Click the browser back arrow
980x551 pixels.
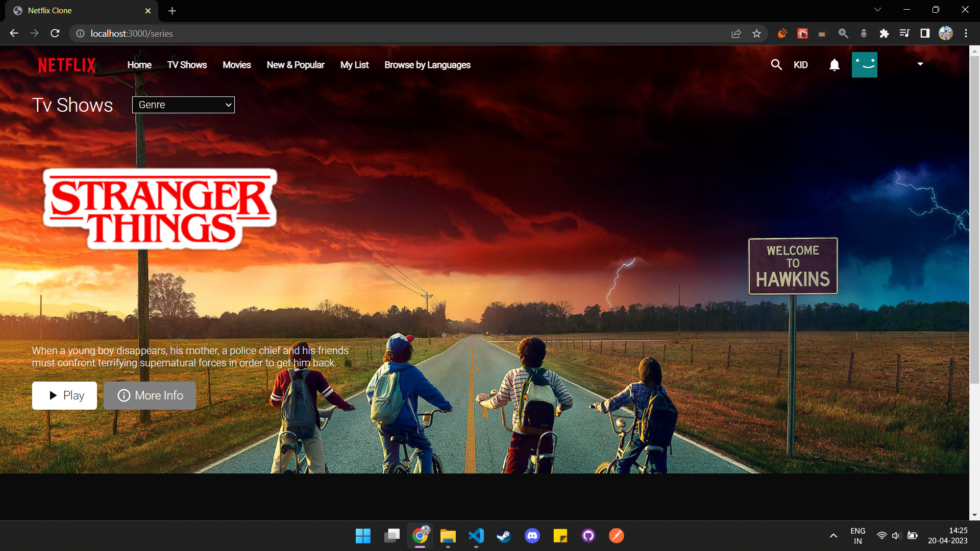coord(14,33)
